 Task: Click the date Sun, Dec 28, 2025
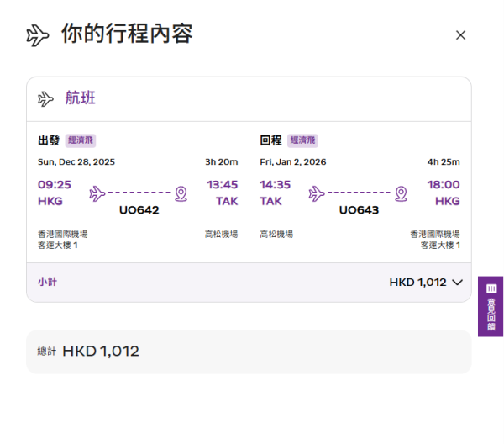(76, 161)
